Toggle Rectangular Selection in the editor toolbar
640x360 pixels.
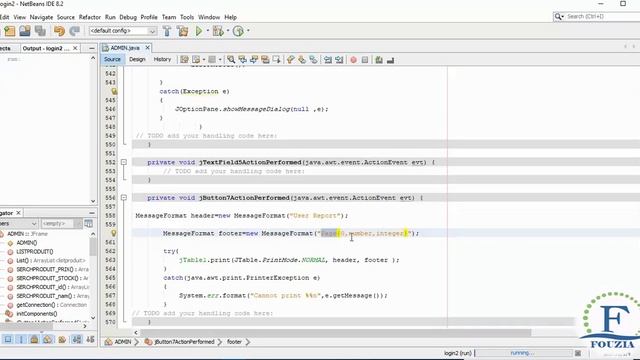[x=277, y=60]
